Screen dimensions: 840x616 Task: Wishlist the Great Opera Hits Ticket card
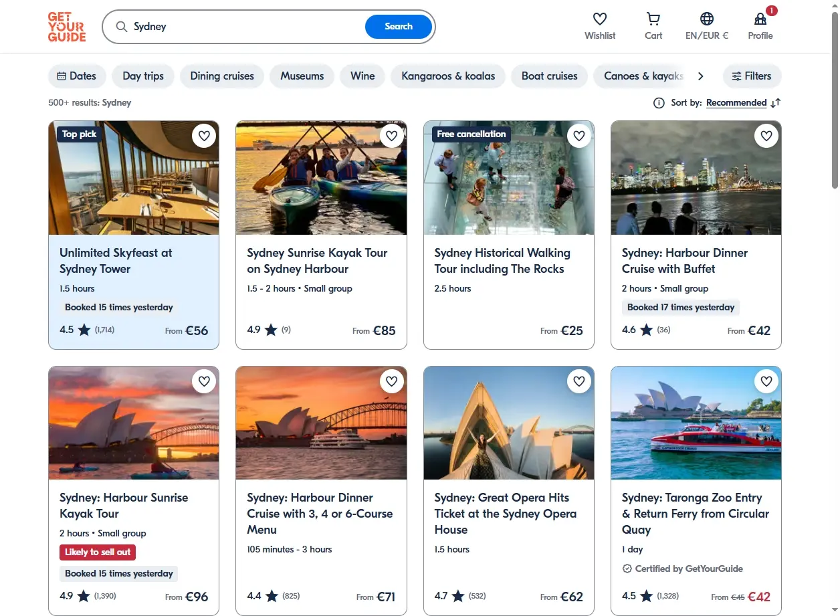[x=579, y=381]
